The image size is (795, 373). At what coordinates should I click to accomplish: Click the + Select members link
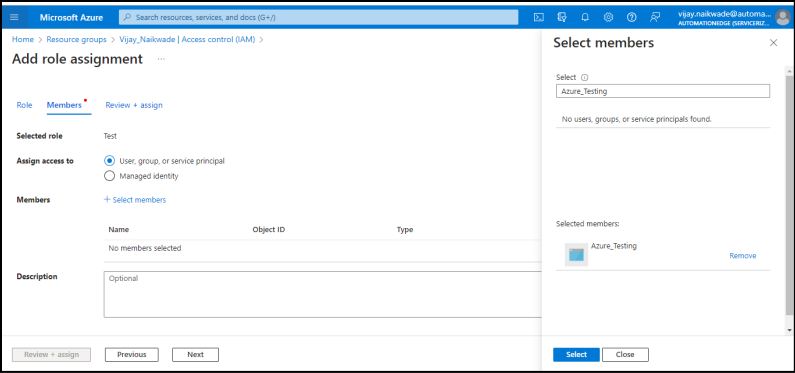(135, 200)
